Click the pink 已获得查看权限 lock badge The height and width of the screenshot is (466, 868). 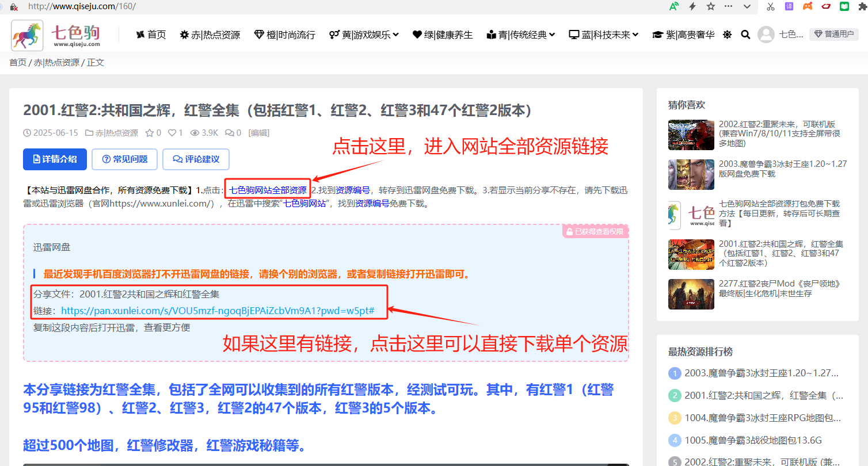pos(595,231)
